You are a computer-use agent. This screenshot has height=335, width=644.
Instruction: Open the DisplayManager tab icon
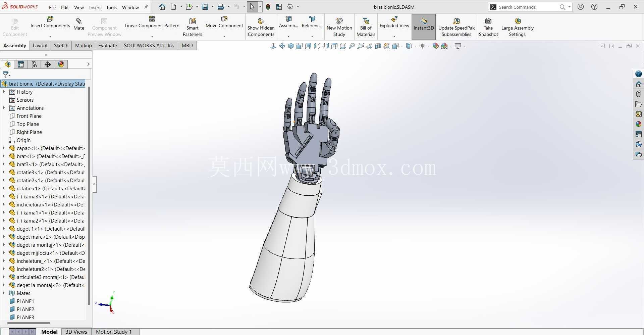tap(61, 64)
